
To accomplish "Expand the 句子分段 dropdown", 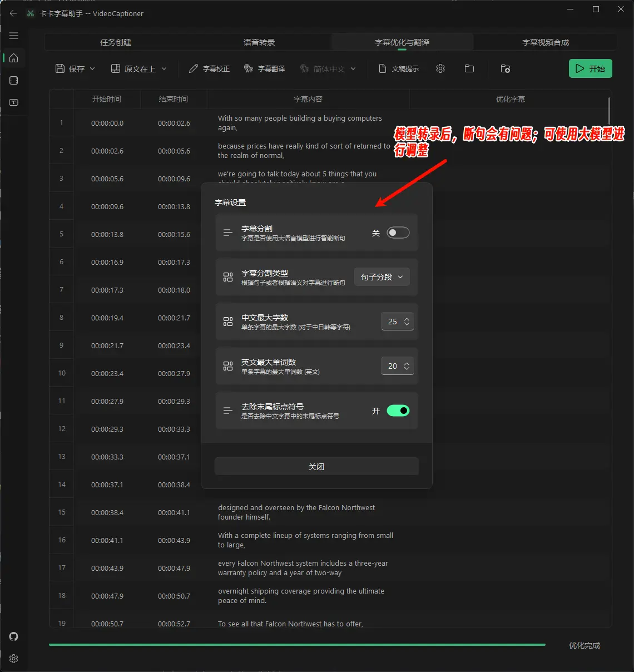I will [x=382, y=277].
